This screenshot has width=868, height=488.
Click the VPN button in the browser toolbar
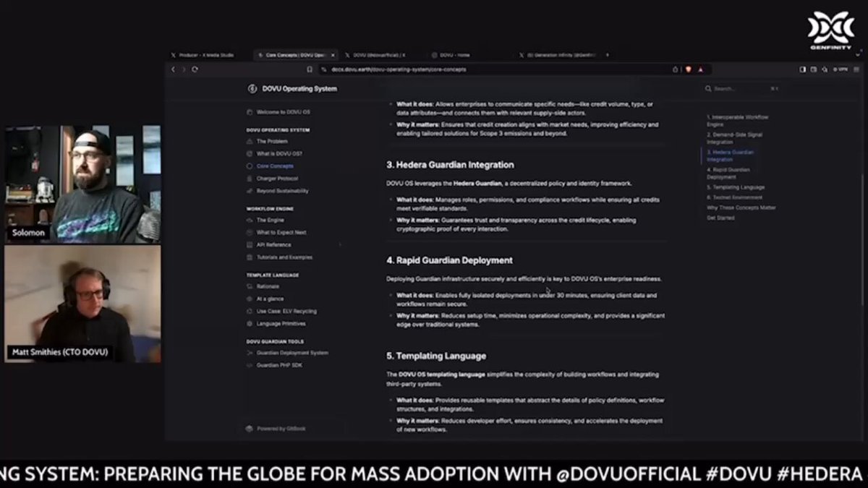(841, 69)
